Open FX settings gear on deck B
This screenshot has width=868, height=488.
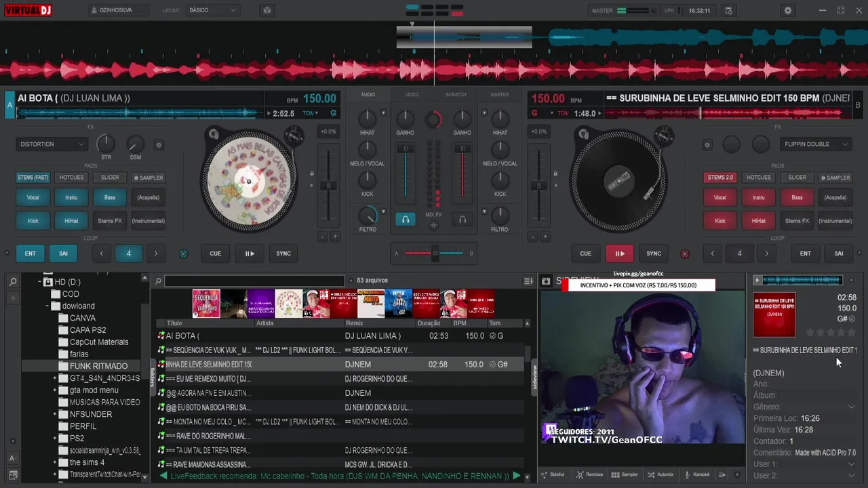click(707, 144)
